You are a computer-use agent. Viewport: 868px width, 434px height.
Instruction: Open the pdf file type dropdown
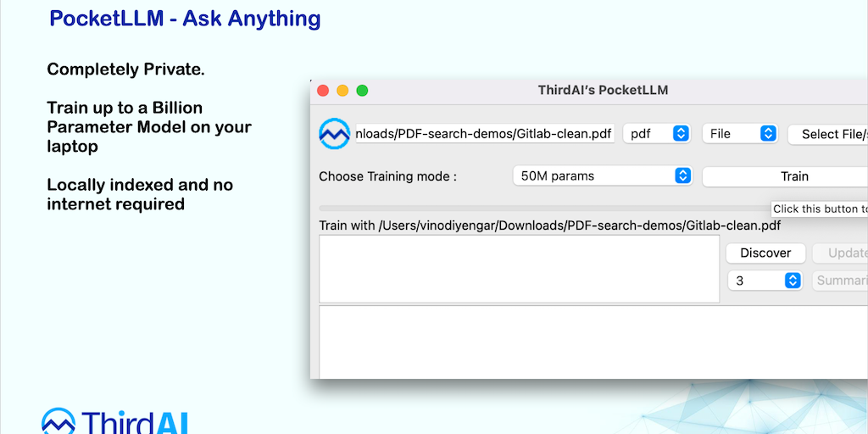pyautogui.click(x=657, y=133)
